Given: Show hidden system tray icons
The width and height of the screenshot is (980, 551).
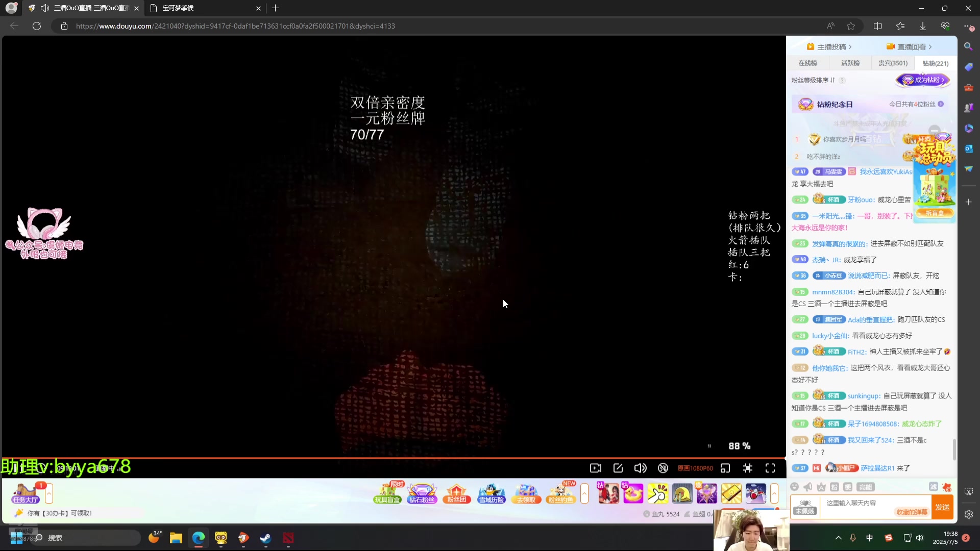Looking at the screenshot, I should [839, 538].
